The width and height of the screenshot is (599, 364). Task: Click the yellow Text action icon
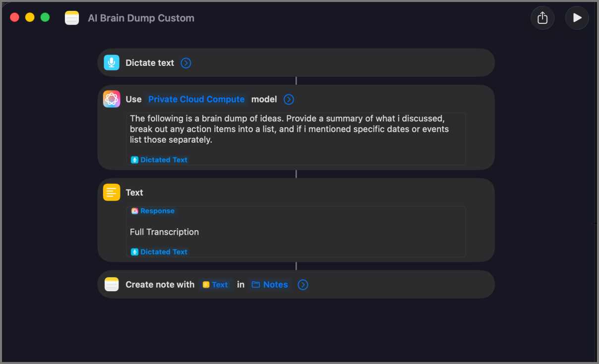coord(111,192)
